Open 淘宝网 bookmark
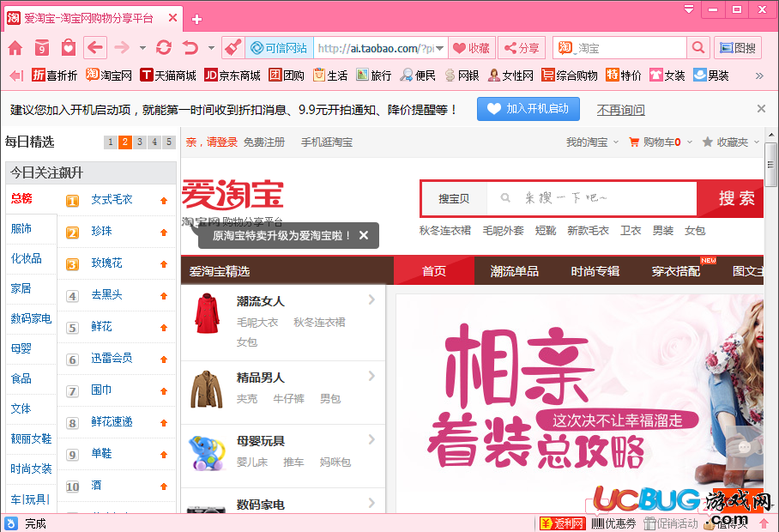Screen dimensions: 779x532 pos(108,76)
